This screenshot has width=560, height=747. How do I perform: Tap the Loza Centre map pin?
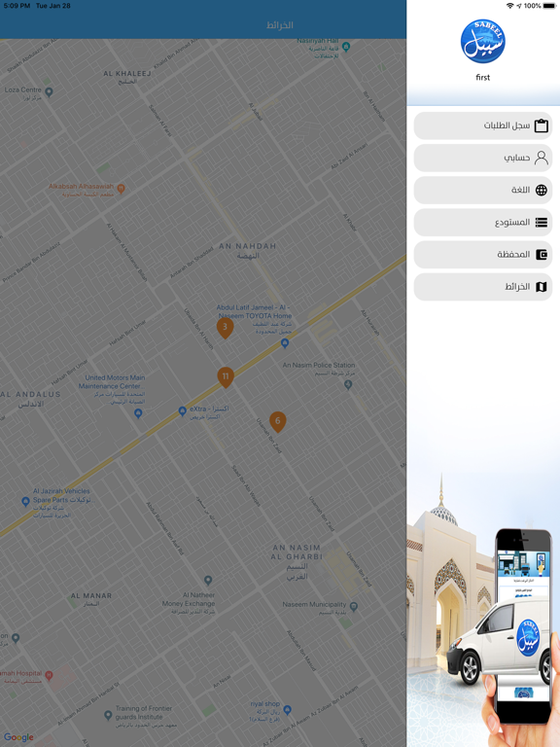click(49, 91)
